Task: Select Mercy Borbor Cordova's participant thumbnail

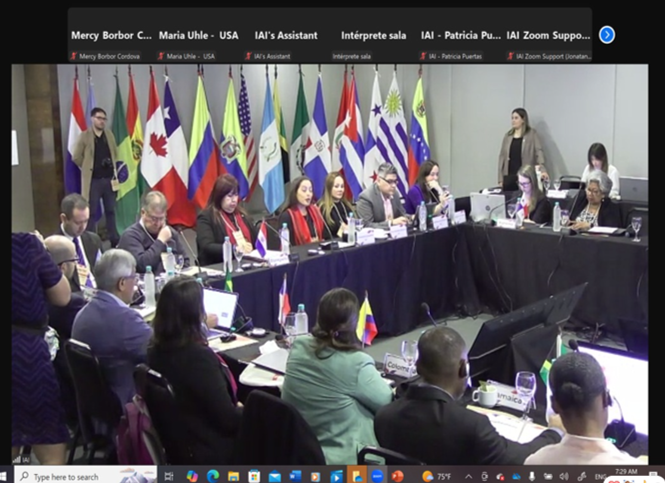Action: (x=112, y=35)
